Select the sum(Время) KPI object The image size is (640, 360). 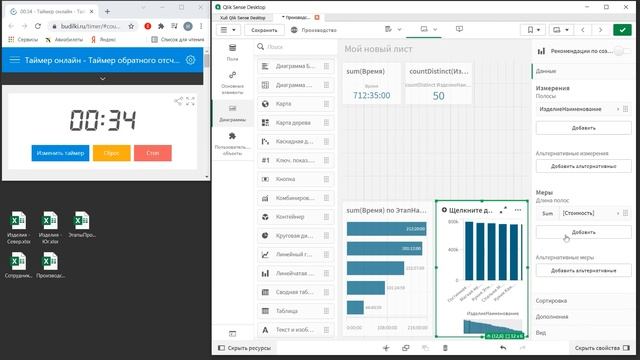tap(371, 84)
